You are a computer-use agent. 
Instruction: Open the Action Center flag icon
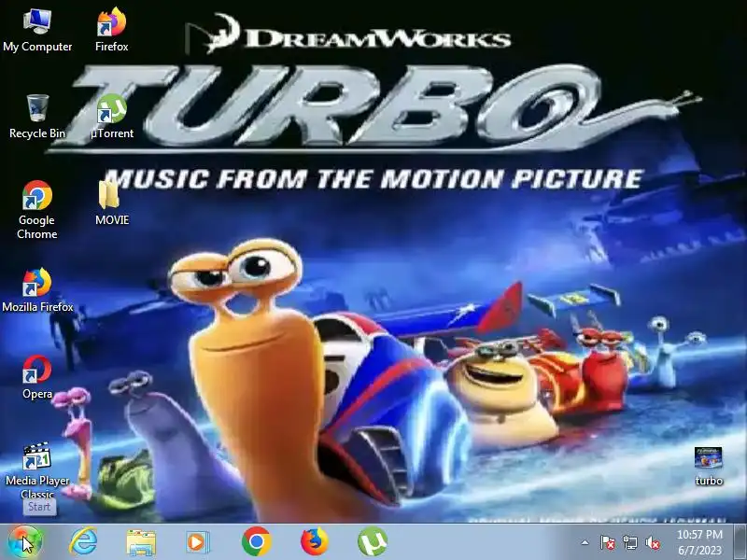click(608, 542)
